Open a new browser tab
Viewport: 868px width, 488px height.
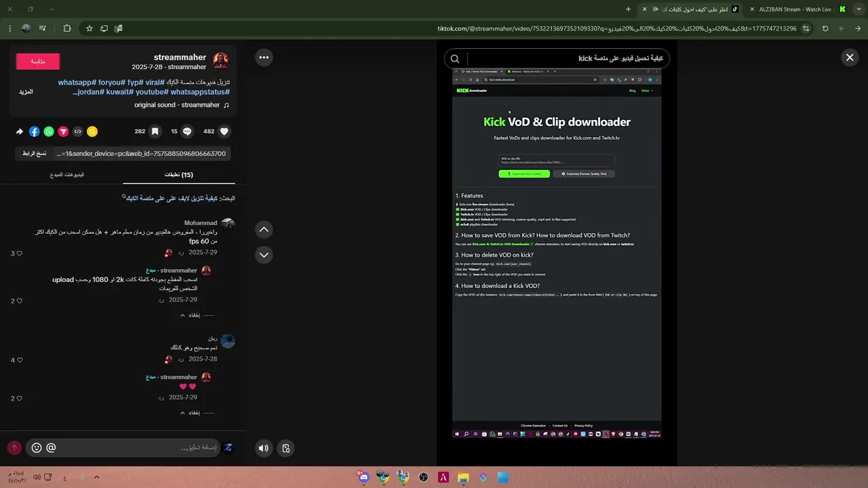point(628,9)
